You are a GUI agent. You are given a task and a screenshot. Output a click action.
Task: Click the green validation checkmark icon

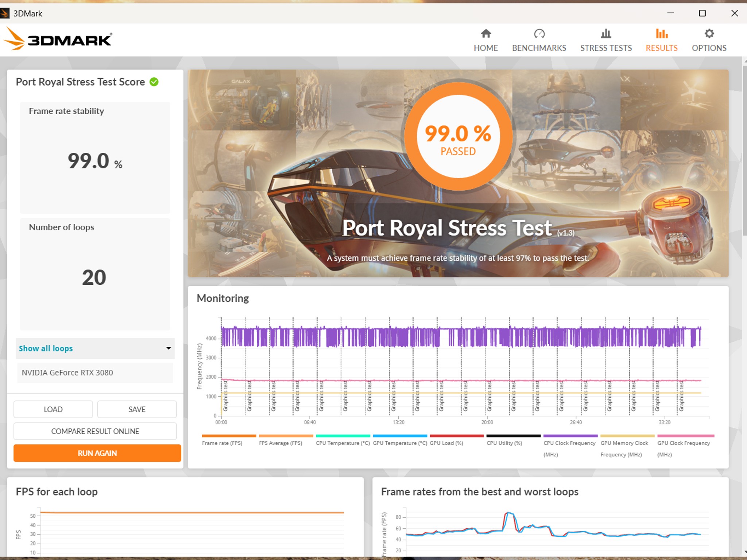(x=154, y=82)
